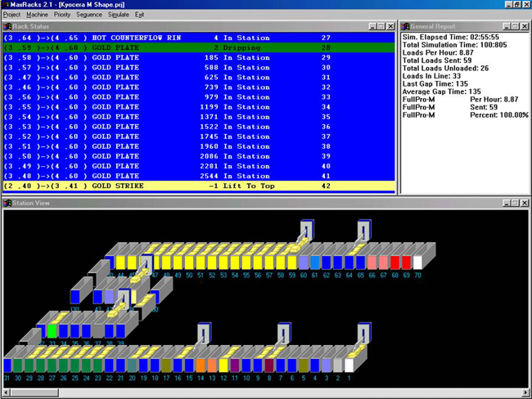
Task: Click the hoist above station 1
Action: (x=364, y=334)
